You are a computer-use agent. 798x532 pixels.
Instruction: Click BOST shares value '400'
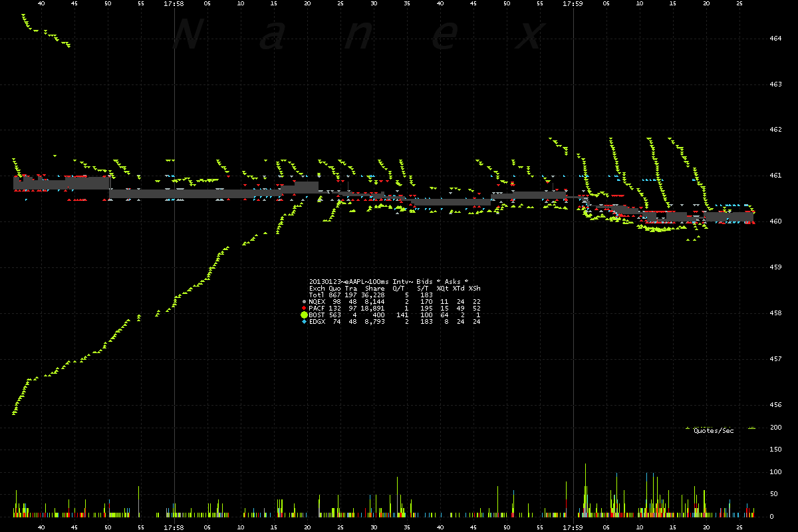(378, 315)
